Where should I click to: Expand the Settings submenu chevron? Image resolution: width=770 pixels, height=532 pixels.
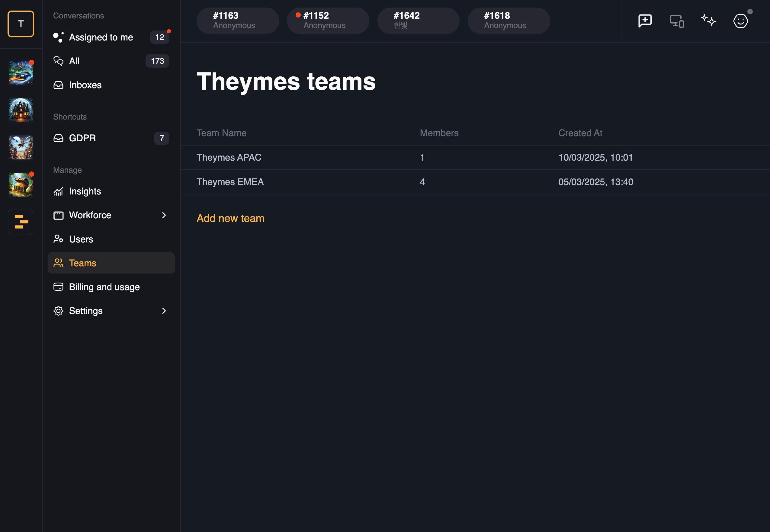tap(164, 311)
